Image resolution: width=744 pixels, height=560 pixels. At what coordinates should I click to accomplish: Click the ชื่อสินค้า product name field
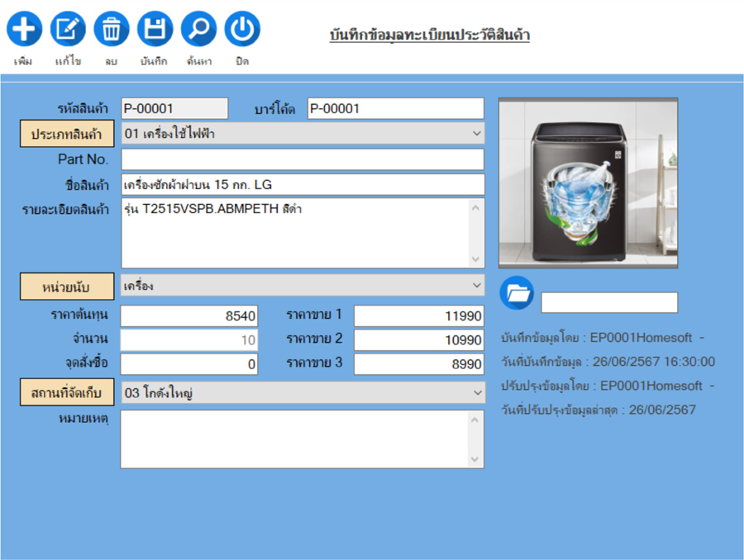coord(302,184)
